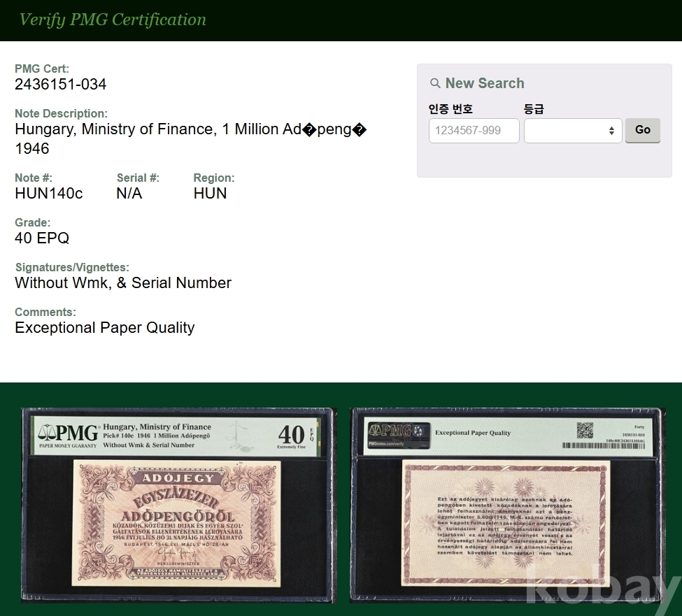
Task: Focus the 인증 번호 certification number field
Action: click(474, 131)
